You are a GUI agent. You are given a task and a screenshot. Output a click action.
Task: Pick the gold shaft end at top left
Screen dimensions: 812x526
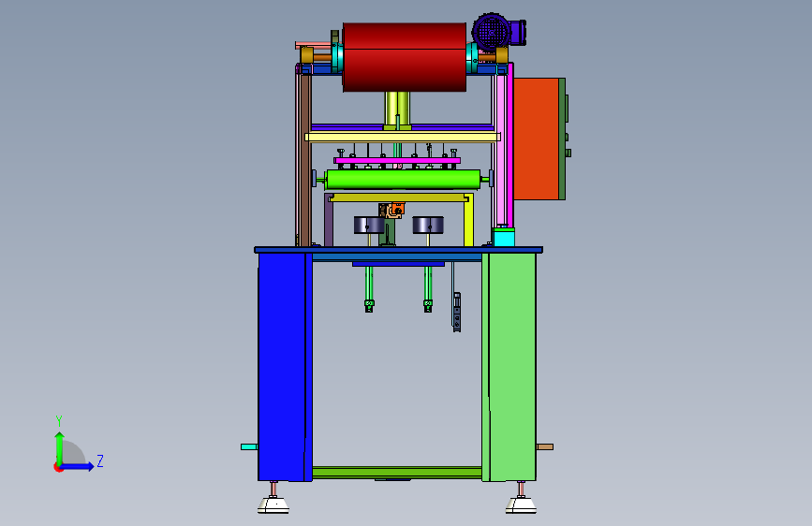pos(306,55)
